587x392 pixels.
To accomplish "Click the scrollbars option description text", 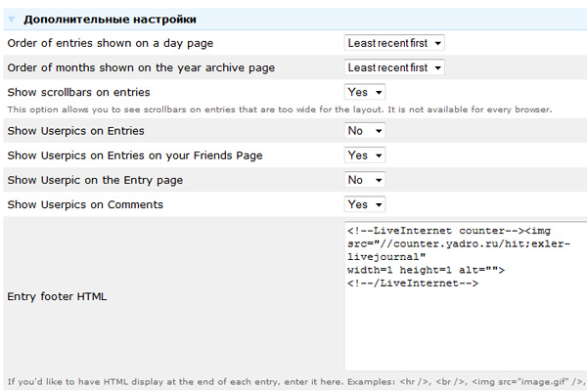I will (279, 109).
